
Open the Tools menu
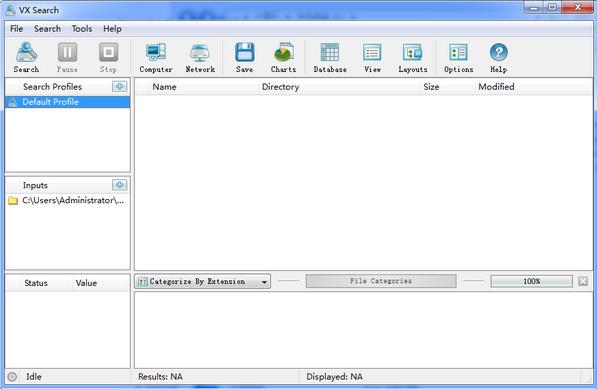pyautogui.click(x=82, y=29)
